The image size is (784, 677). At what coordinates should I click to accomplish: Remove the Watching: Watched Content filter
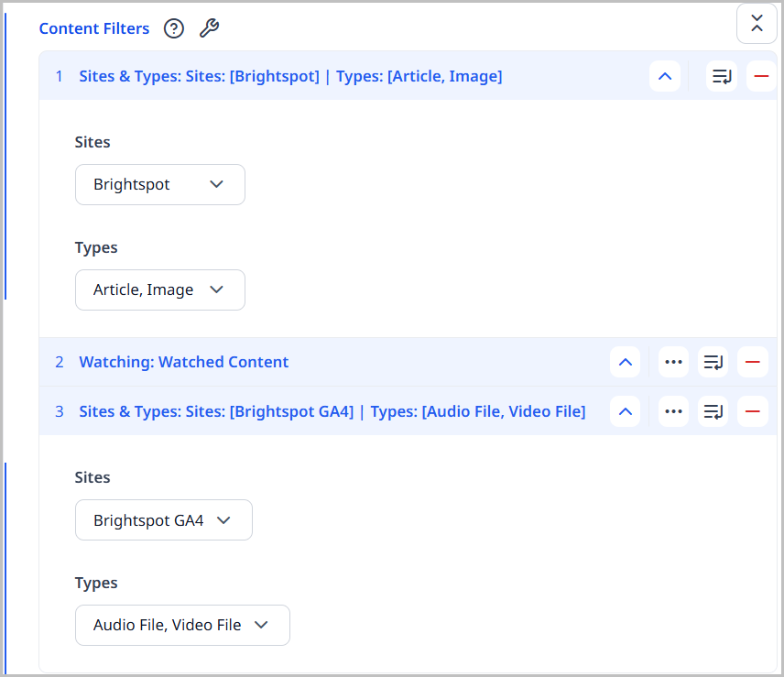pyautogui.click(x=753, y=362)
